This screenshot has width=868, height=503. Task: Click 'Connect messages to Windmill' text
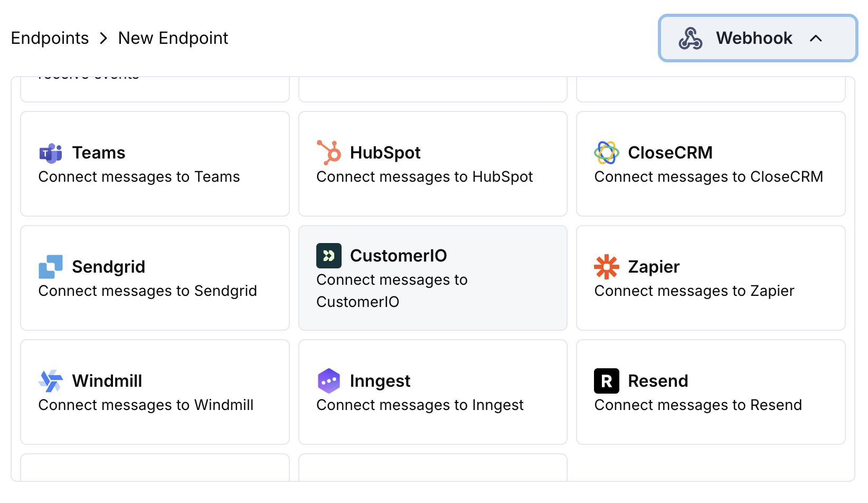pyautogui.click(x=146, y=405)
